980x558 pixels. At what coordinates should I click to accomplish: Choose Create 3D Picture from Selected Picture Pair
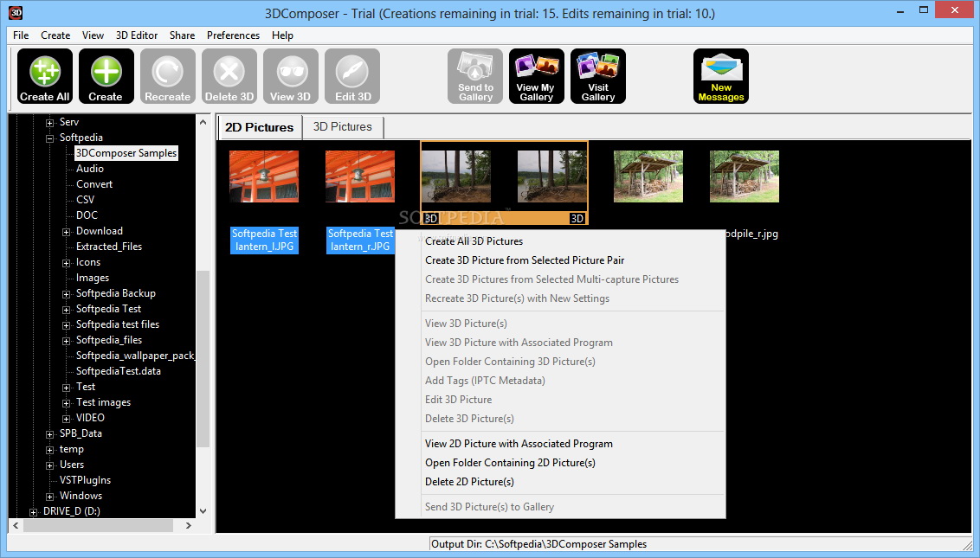point(525,260)
